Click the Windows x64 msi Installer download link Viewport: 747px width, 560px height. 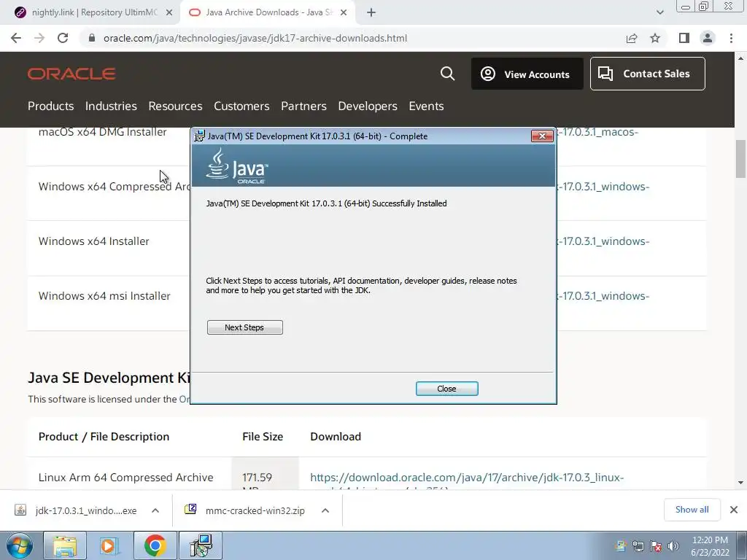click(603, 296)
